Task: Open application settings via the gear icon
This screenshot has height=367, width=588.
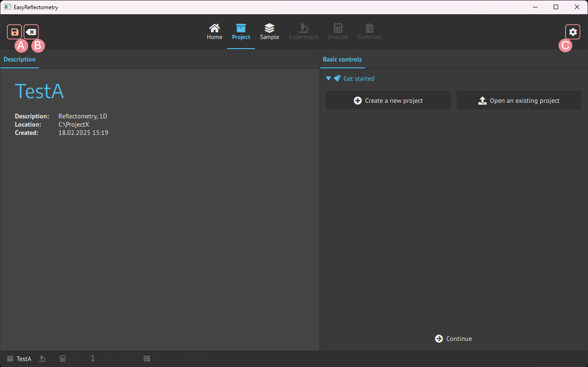Action: tap(573, 32)
